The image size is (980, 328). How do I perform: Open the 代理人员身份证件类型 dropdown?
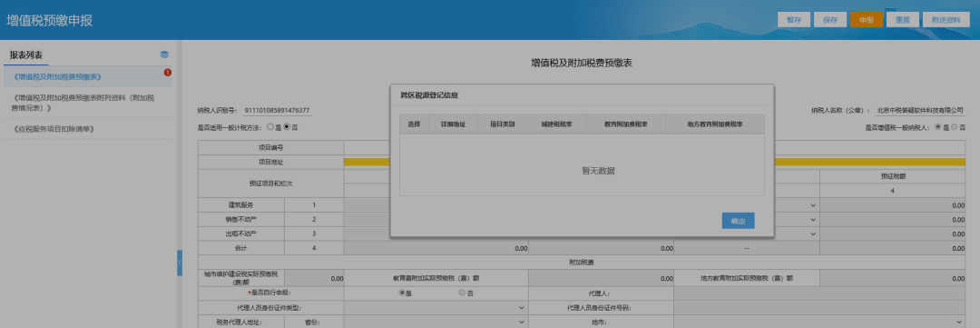pyautogui.click(x=436, y=308)
